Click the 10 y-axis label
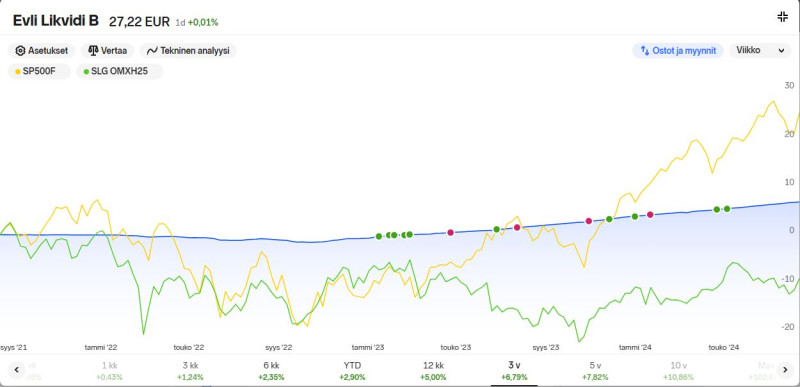The width and height of the screenshot is (800, 387). 789,182
